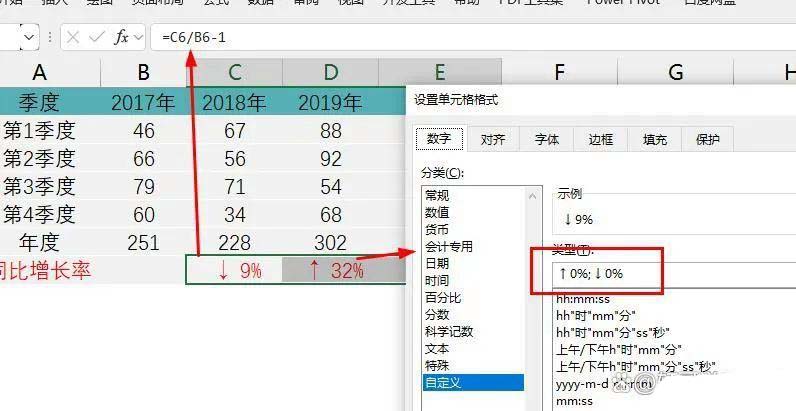Switch to the 保护 tab
This screenshot has height=411, width=796.
coord(707,140)
